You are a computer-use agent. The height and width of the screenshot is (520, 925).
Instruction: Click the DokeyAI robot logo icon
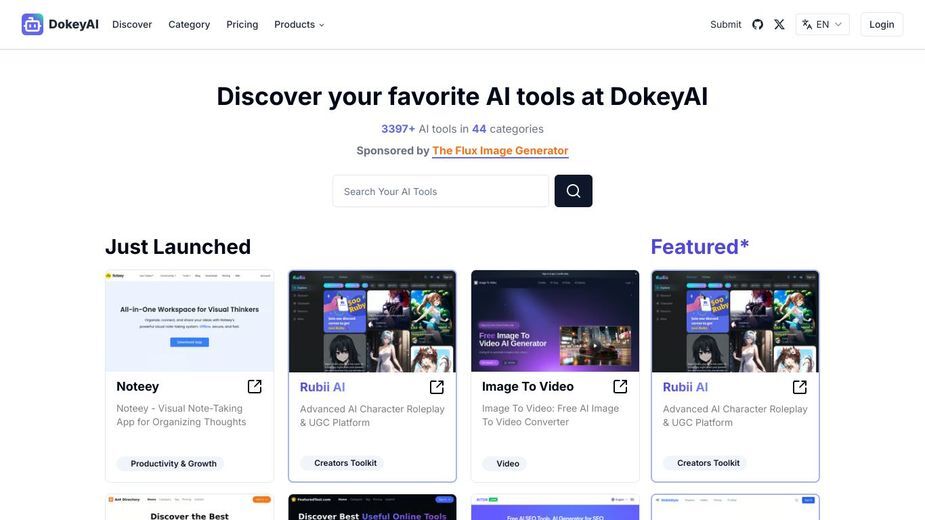tap(32, 24)
